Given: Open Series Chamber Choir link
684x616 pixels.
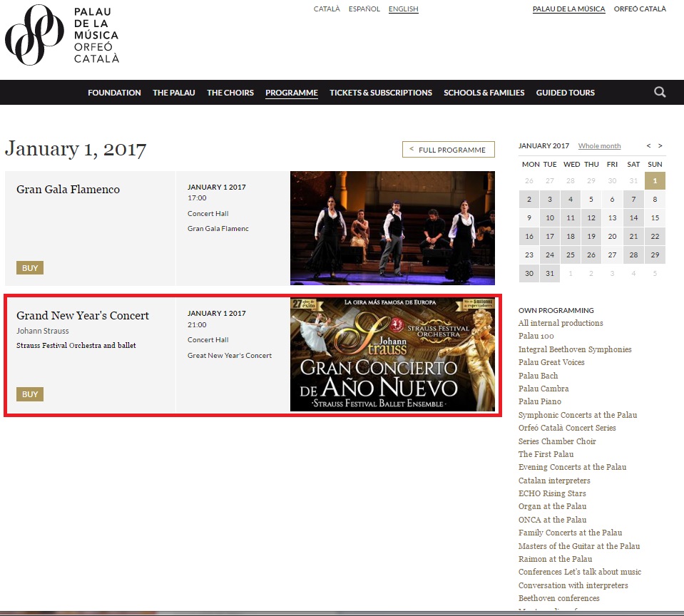Looking at the screenshot, I should coord(557,441).
